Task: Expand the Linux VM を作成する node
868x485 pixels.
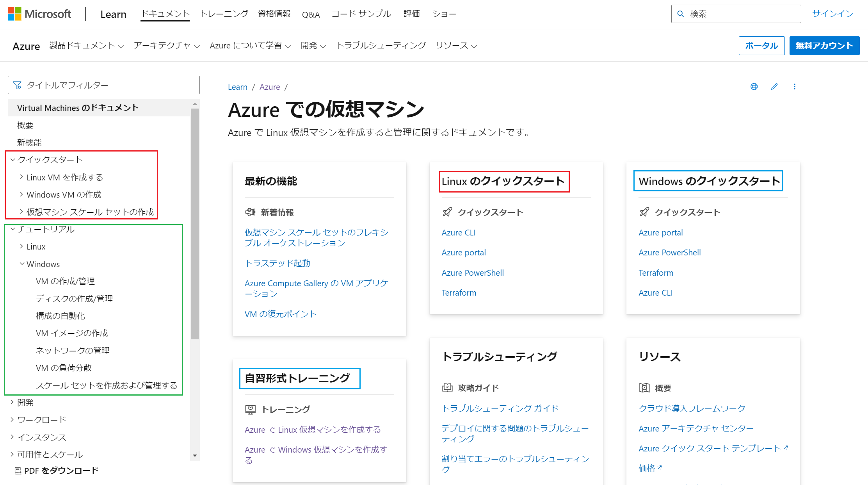Action: 21,177
